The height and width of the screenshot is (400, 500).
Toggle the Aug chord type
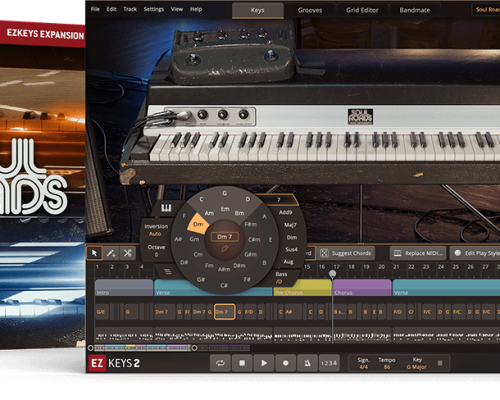(288, 262)
